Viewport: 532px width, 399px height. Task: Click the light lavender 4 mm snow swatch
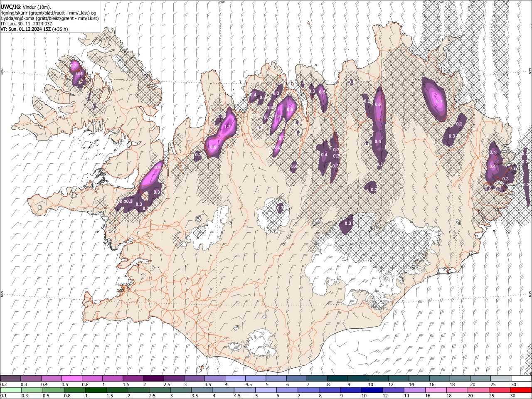click(x=235, y=379)
